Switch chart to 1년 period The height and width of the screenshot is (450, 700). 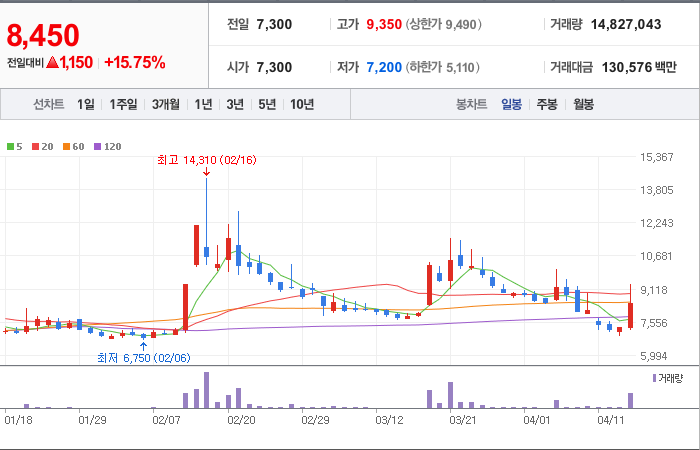(x=203, y=104)
